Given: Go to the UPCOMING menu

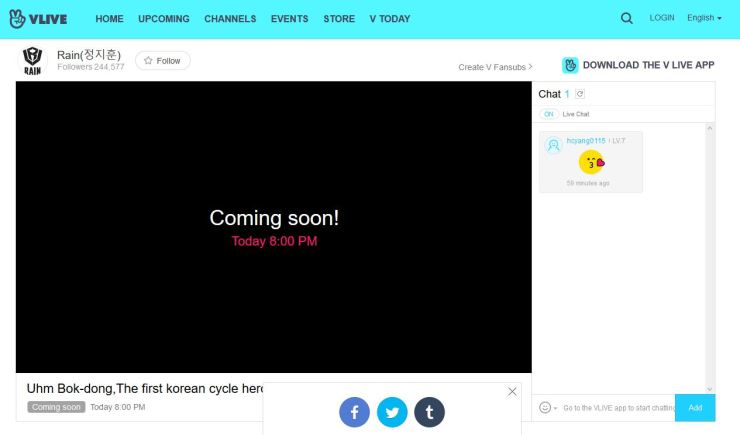Looking at the screenshot, I should click(164, 19).
